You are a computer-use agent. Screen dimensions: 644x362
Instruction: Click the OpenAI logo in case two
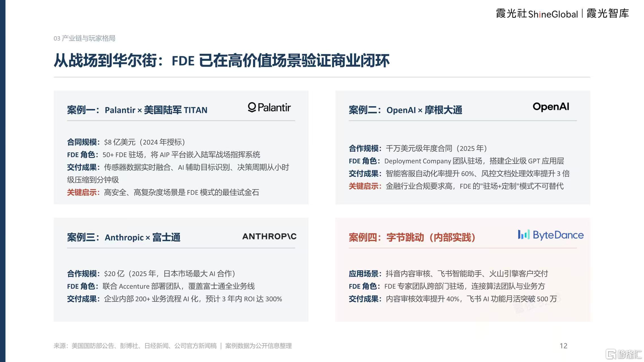pyautogui.click(x=551, y=107)
